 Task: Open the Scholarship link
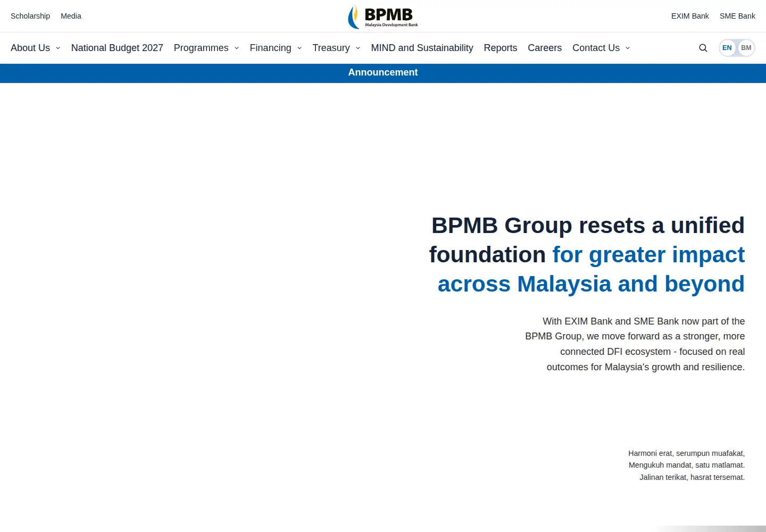pos(30,16)
